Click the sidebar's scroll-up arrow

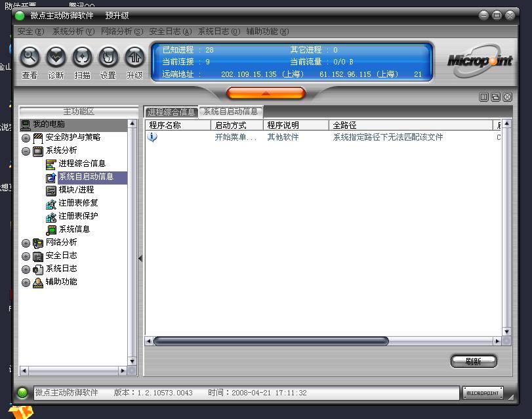(x=133, y=123)
